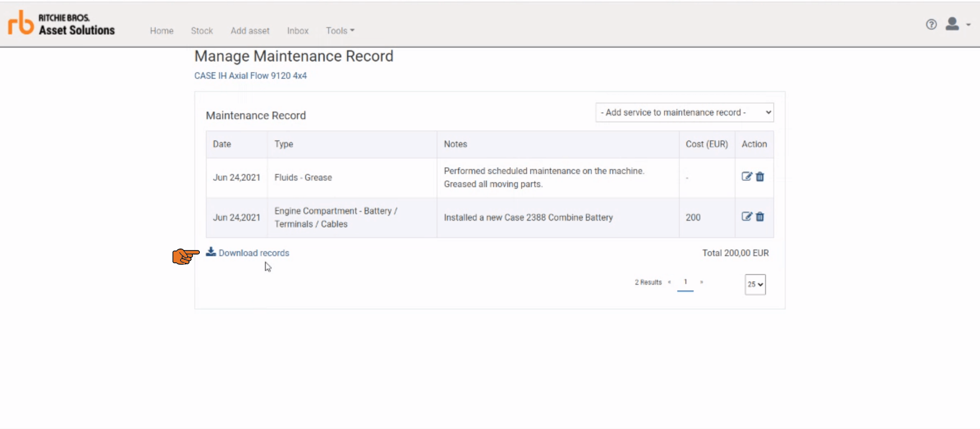Image resolution: width=980 pixels, height=429 pixels.
Task: Click the Total 200,00 EUR text
Action: click(735, 253)
